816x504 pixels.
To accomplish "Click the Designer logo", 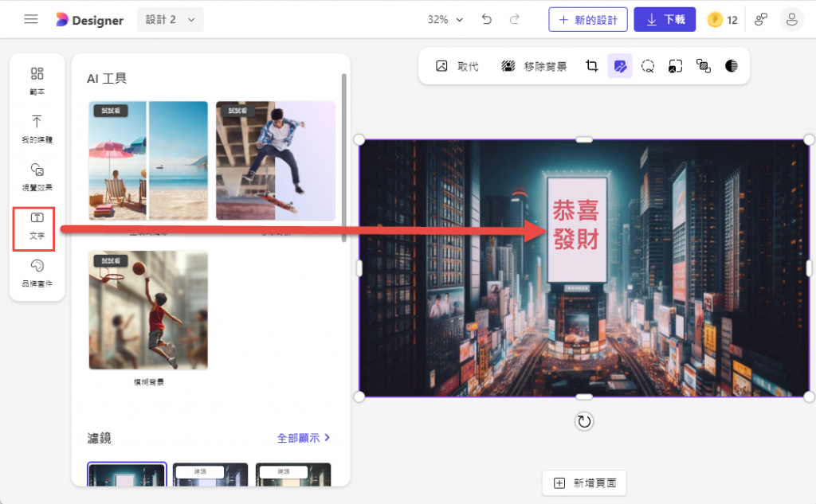I will point(89,20).
